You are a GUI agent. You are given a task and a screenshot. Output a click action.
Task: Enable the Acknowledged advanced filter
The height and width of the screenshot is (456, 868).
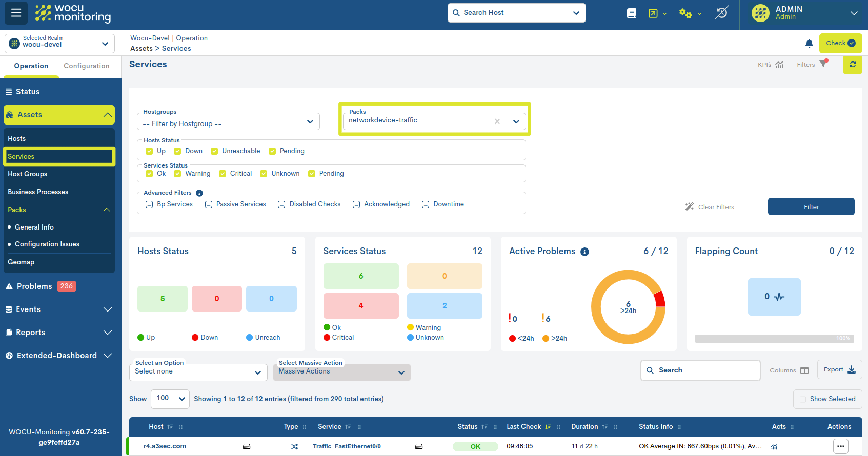pos(356,204)
